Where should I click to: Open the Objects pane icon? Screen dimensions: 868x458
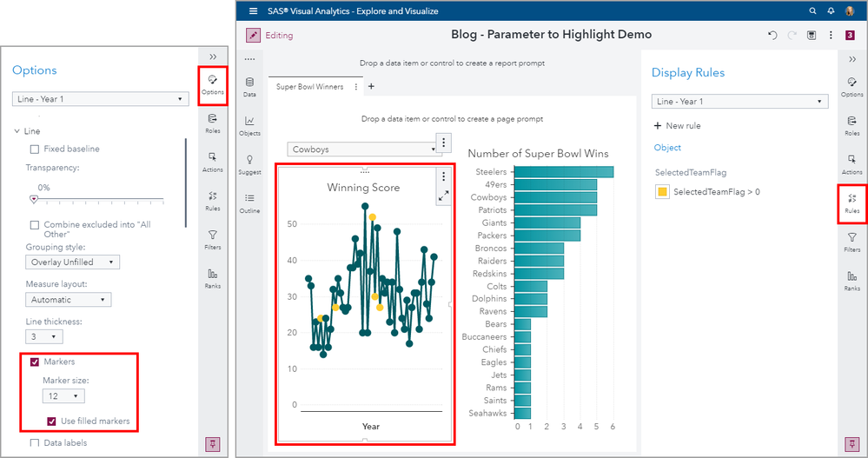249,125
